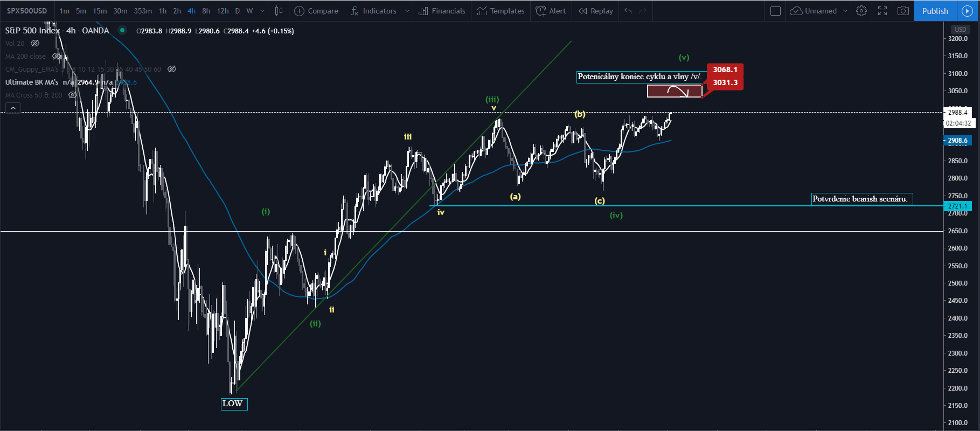
Task: Undo the last chart action
Action: tap(628, 11)
